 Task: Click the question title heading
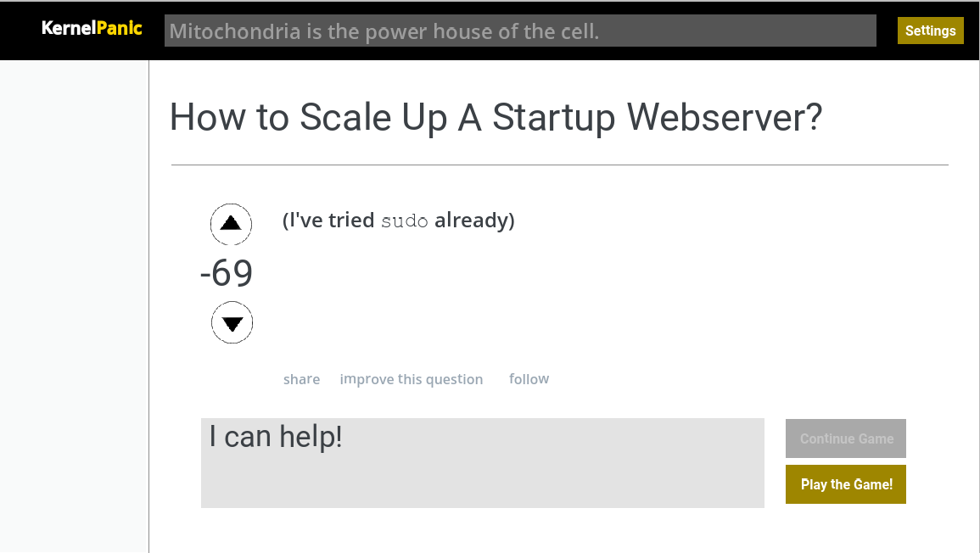(496, 117)
